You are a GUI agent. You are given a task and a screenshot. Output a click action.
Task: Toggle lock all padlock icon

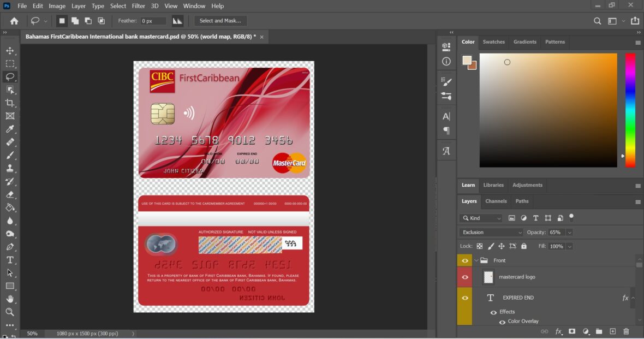pyautogui.click(x=524, y=246)
